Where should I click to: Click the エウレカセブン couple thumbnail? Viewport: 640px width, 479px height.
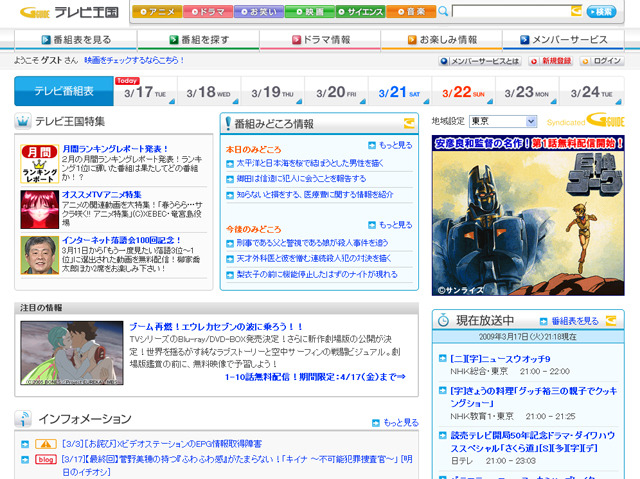72,353
